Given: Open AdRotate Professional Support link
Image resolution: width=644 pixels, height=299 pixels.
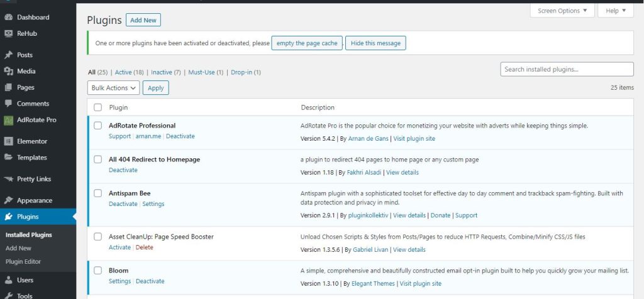Looking at the screenshot, I should [119, 136].
